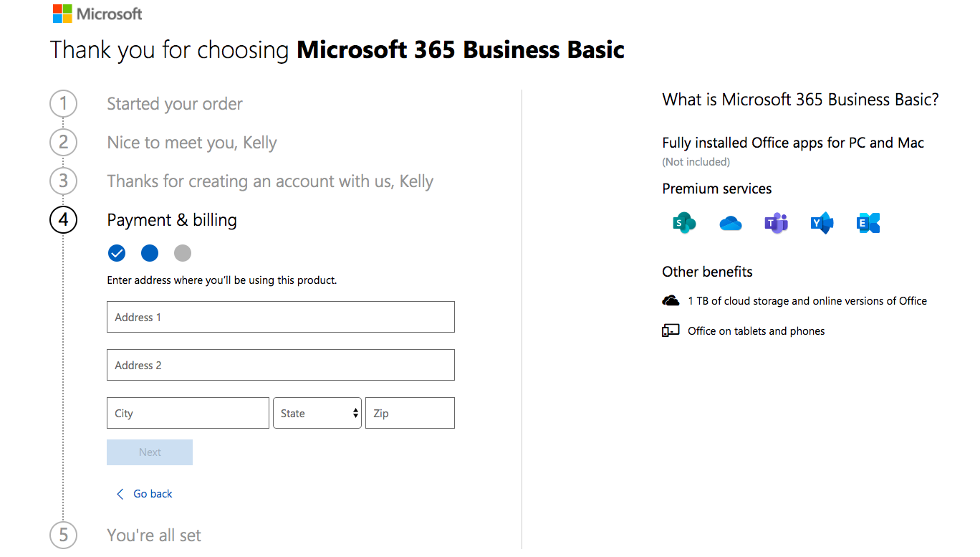
Task: Click the tablets and phones device icon
Action: click(671, 330)
